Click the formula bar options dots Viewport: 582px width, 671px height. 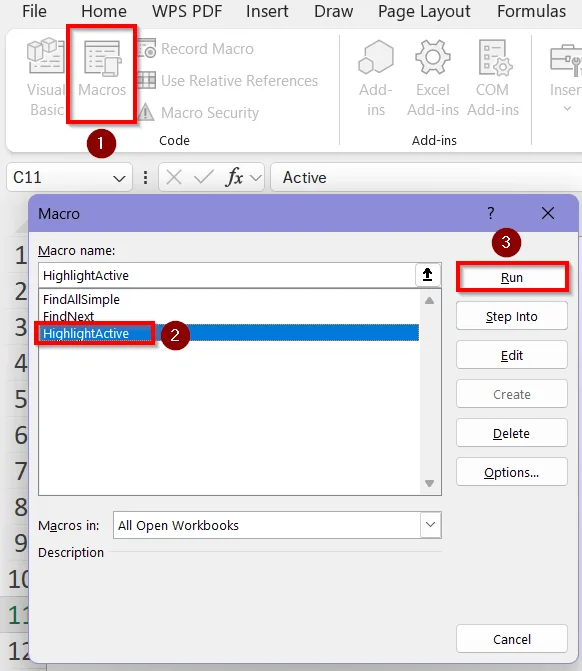click(x=146, y=178)
